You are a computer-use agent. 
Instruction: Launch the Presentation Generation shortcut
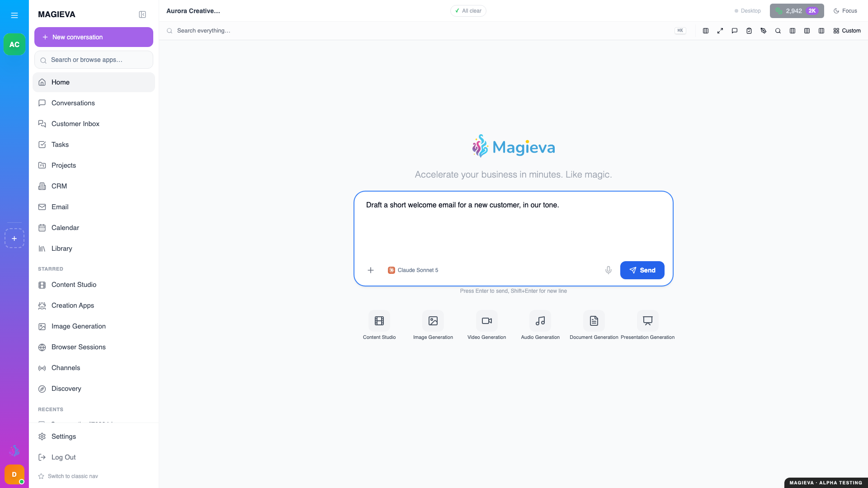[x=648, y=325]
